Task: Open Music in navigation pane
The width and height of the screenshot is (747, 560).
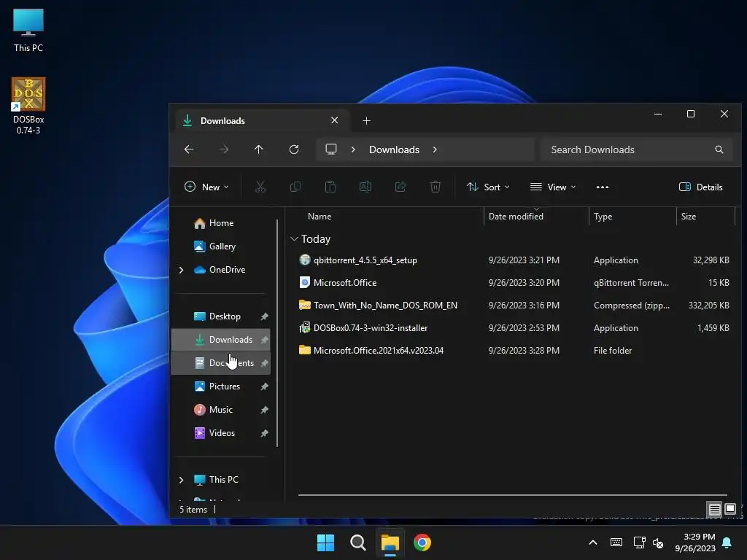Action: [x=220, y=410]
